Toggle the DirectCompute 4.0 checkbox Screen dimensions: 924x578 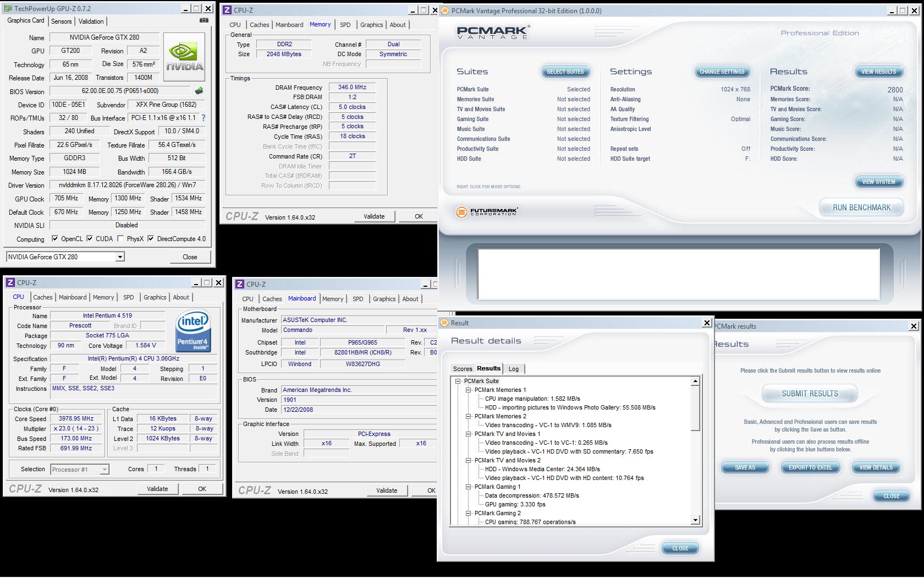[151, 239]
